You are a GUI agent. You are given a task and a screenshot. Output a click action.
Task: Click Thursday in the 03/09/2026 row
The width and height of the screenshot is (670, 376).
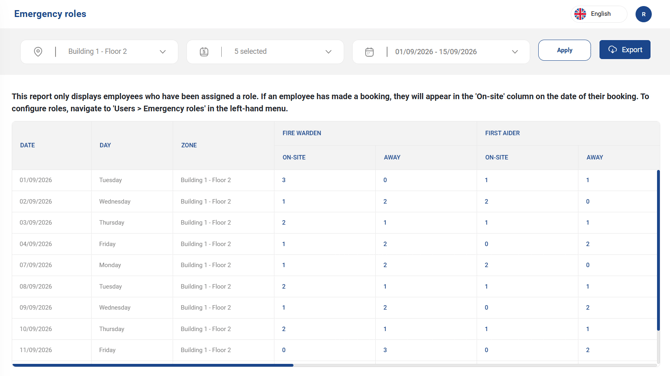(x=112, y=223)
